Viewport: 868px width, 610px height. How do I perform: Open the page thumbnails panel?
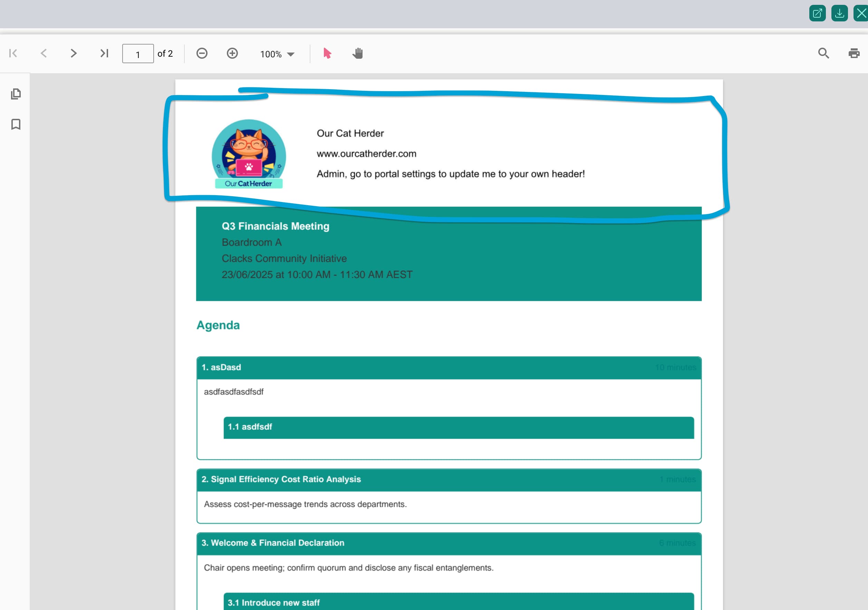pos(16,94)
